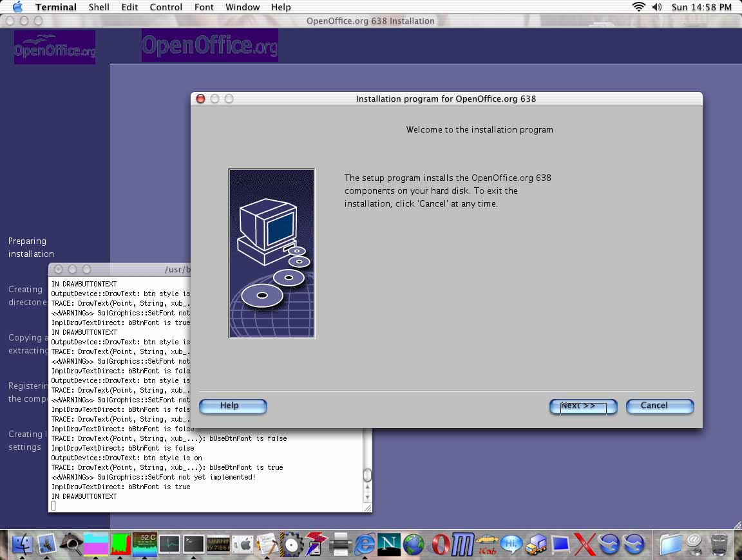Launch the red X application
This screenshot has height=560, width=742.
click(585, 544)
